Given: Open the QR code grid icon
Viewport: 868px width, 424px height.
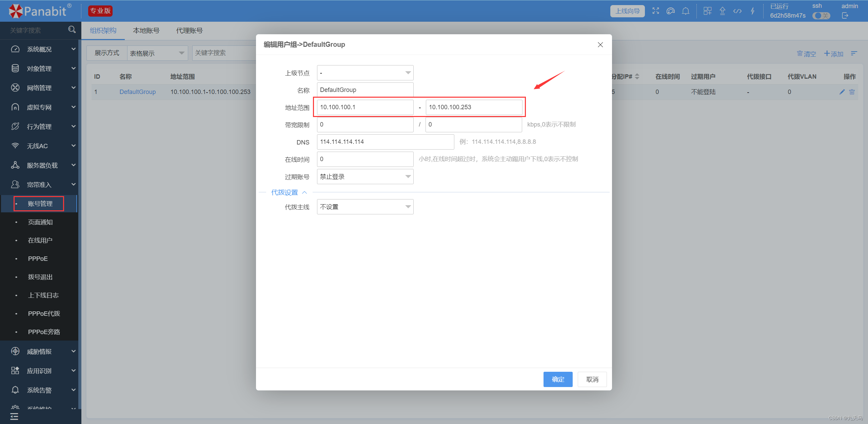Looking at the screenshot, I should [707, 11].
